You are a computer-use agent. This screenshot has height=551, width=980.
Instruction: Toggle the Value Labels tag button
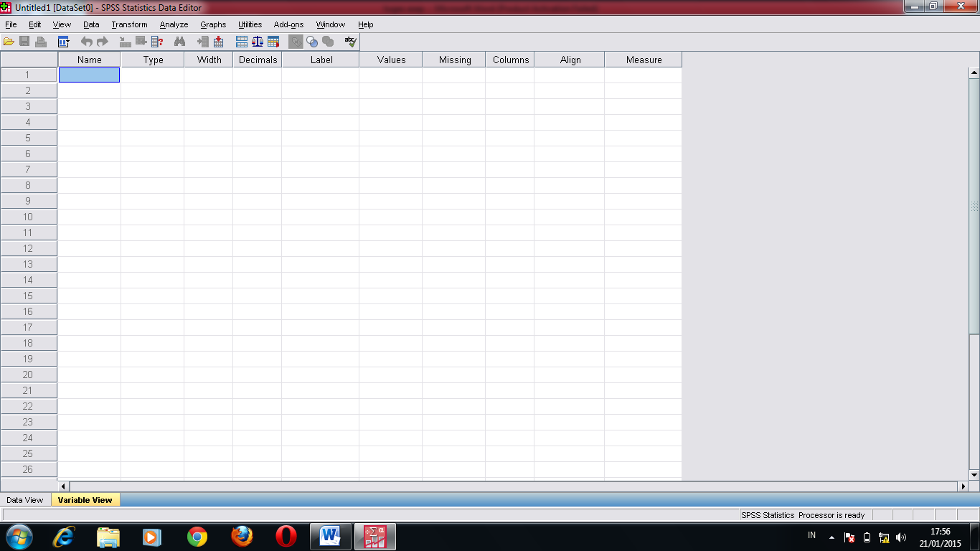tap(296, 42)
